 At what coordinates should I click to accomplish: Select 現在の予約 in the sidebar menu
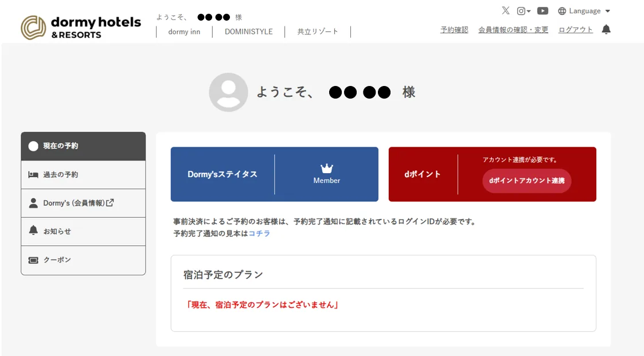click(83, 146)
